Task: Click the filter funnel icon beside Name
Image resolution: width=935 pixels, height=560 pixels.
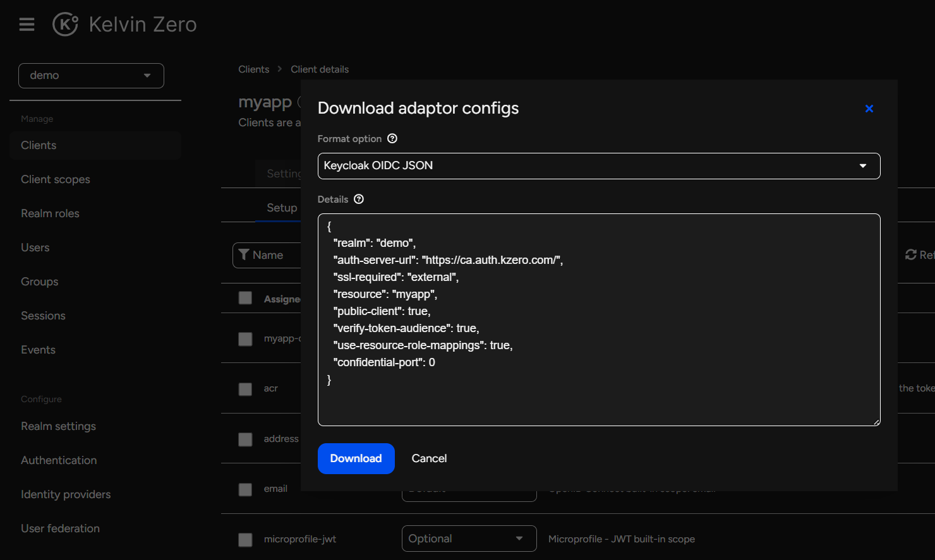Action: pyautogui.click(x=244, y=255)
